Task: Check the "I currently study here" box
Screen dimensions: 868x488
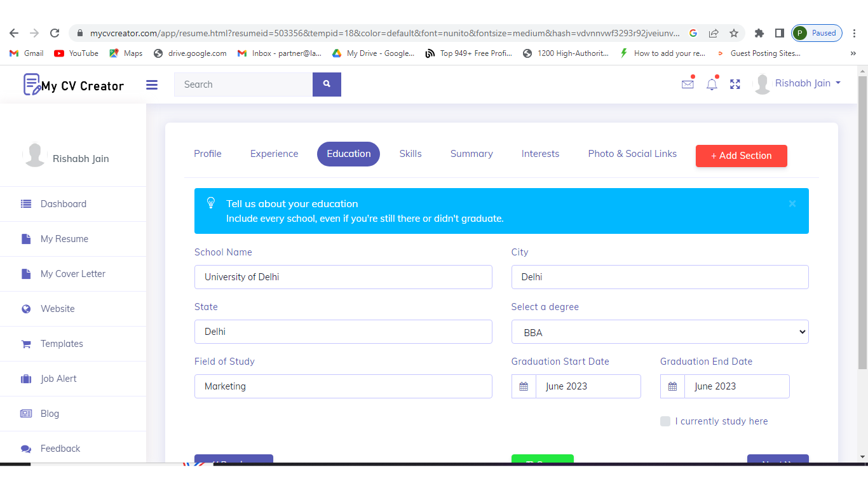Action: [665, 421]
